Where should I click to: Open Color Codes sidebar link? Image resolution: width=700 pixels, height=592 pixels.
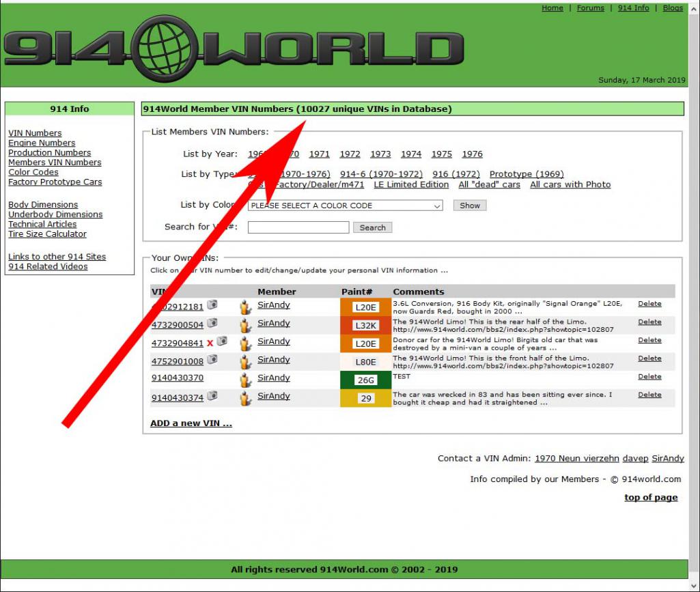[x=33, y=172]
